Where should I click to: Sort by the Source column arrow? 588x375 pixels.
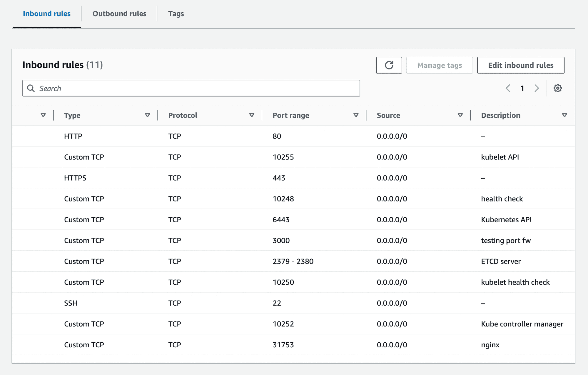click(460, 115)
